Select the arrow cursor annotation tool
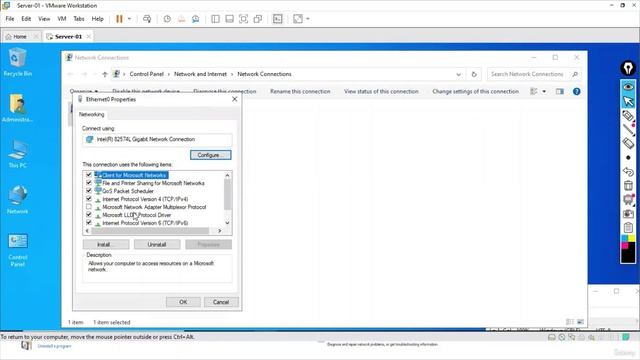640x360 pixels. tap(628, 101)
